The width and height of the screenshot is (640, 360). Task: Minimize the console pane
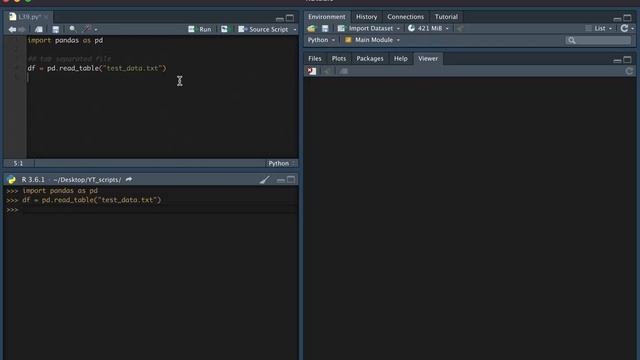281,180
